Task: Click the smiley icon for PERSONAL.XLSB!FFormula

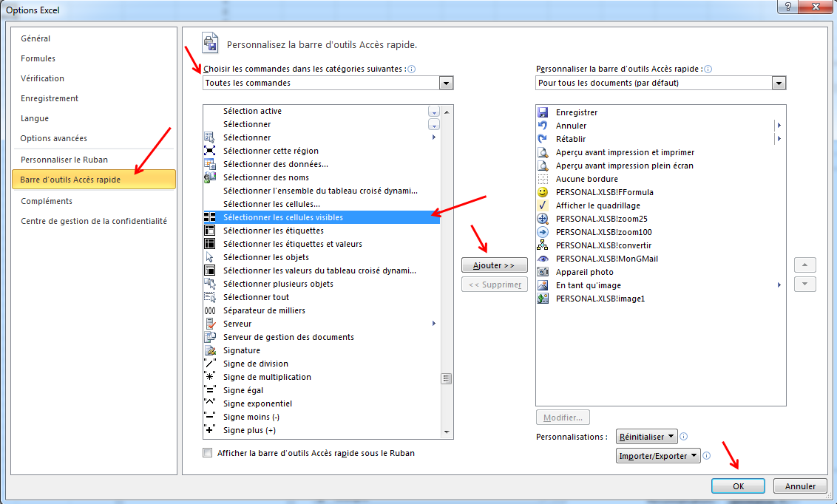Action: tap(543, 193)
